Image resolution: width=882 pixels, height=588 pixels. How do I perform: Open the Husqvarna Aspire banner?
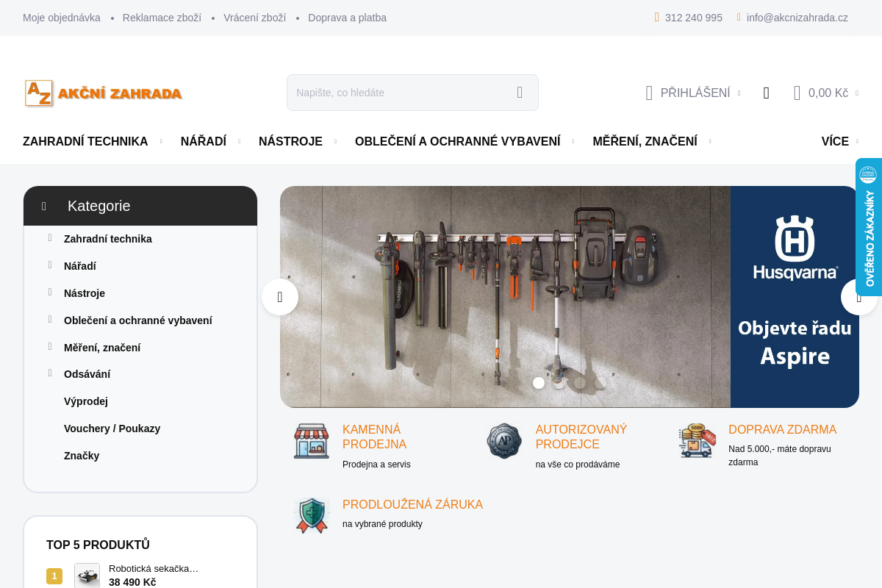[570, 297]
